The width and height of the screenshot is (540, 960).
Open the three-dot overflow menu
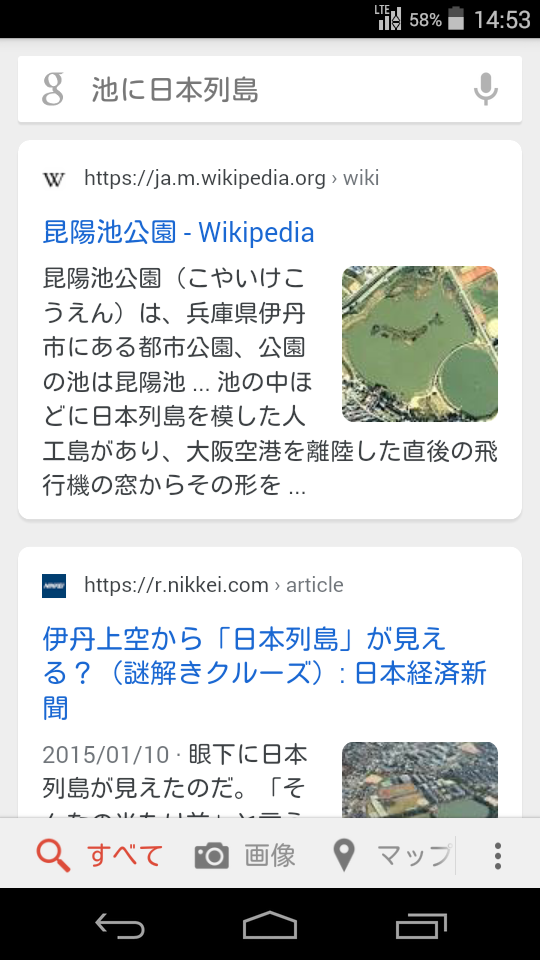498,855
